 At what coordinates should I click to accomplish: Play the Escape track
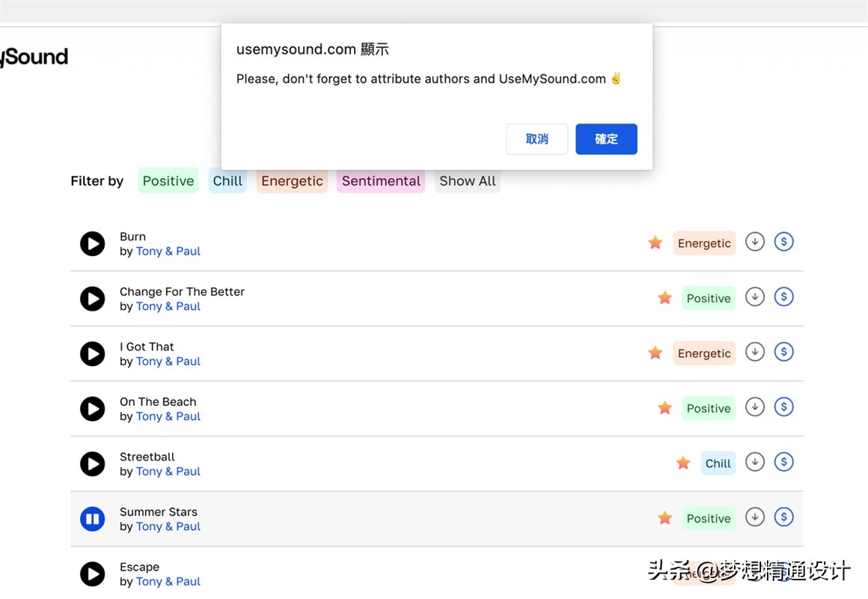click(93, 574)
